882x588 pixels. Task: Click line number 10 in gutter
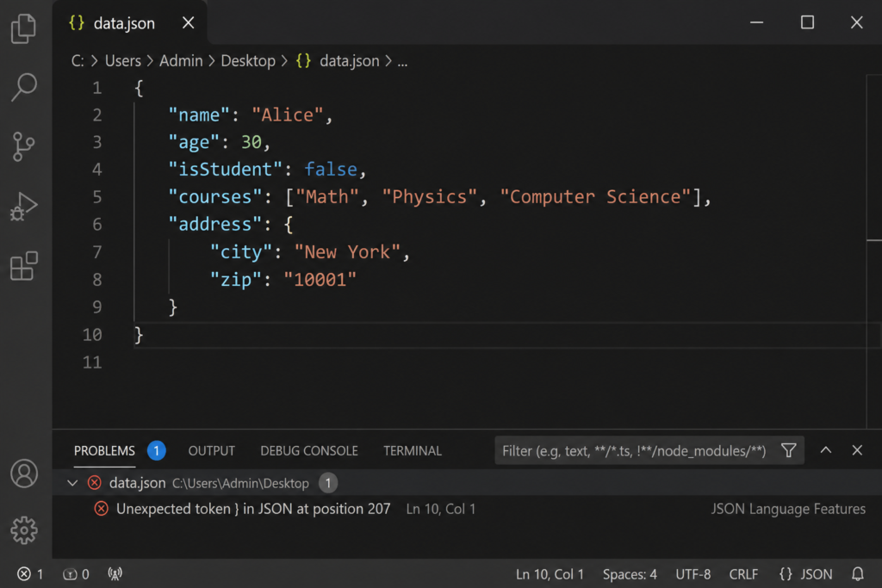(92, 335)
